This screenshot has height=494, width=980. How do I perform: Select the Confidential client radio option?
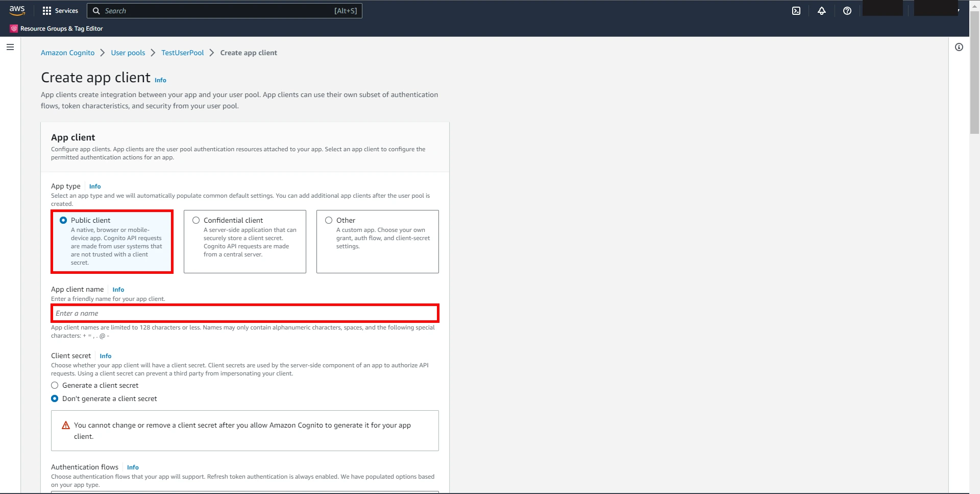coord(196,220)
